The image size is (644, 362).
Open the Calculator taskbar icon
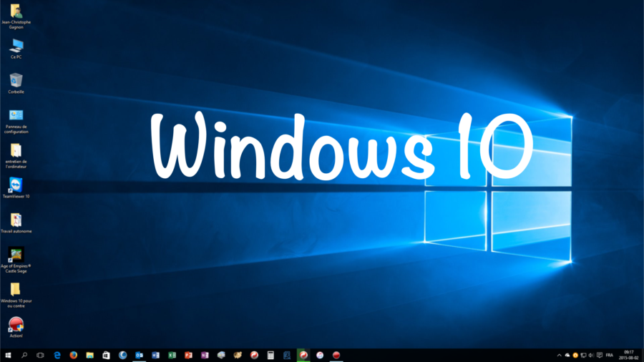coord(270,355)
